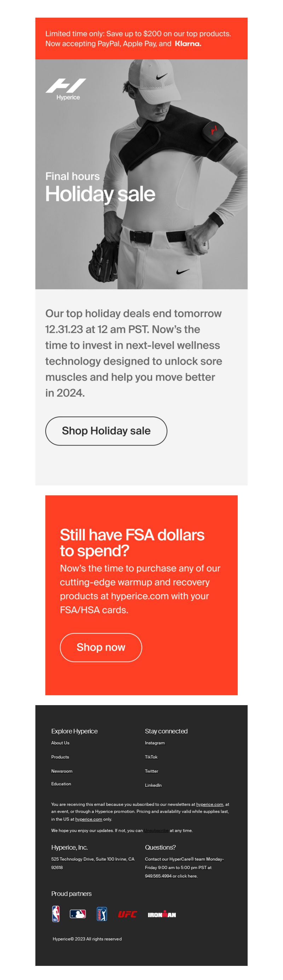Viewport: 283px width, 980px height.
Task: Open the Products footer link
Action: (x=60, y=757)
